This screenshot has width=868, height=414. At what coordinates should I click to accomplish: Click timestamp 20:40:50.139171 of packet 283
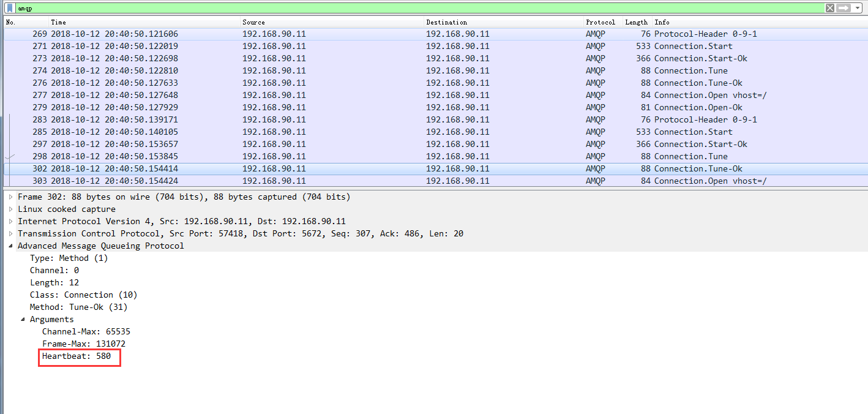pos(141,119)
